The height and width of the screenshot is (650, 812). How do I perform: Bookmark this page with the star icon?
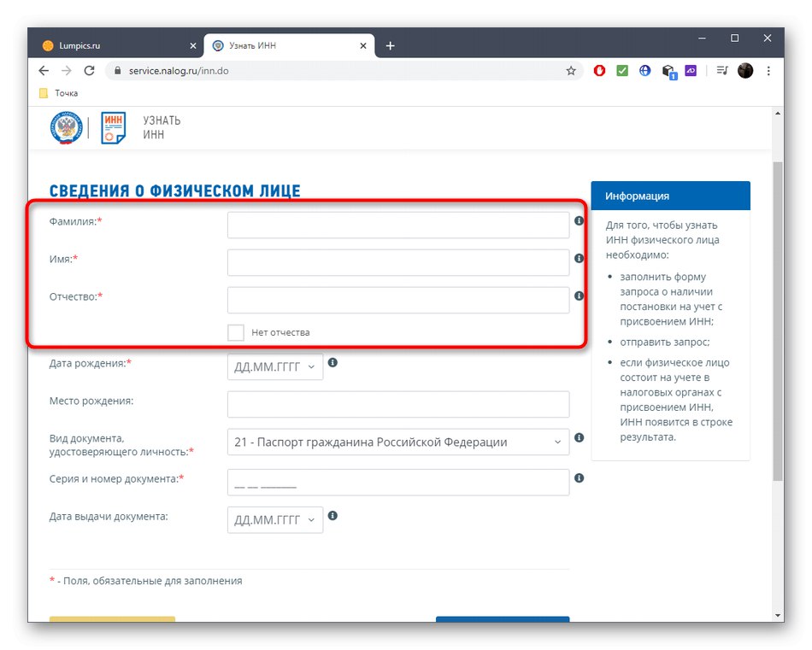pos(571,71)
